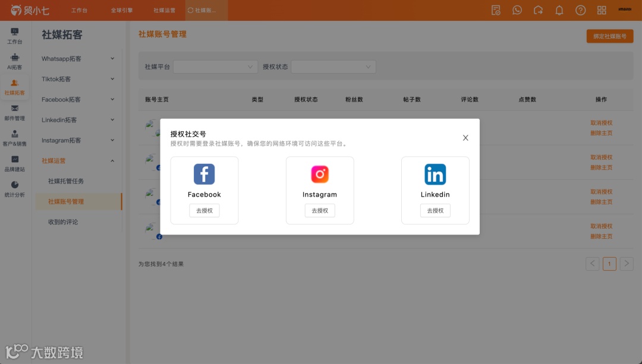
Task: Open AI拓客 in the left sidebar
Action: click(15, 62)
